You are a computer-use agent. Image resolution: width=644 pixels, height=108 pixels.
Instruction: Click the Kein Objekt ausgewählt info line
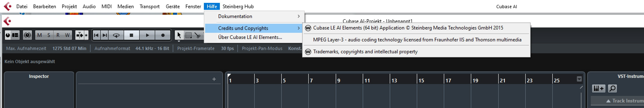30,61
